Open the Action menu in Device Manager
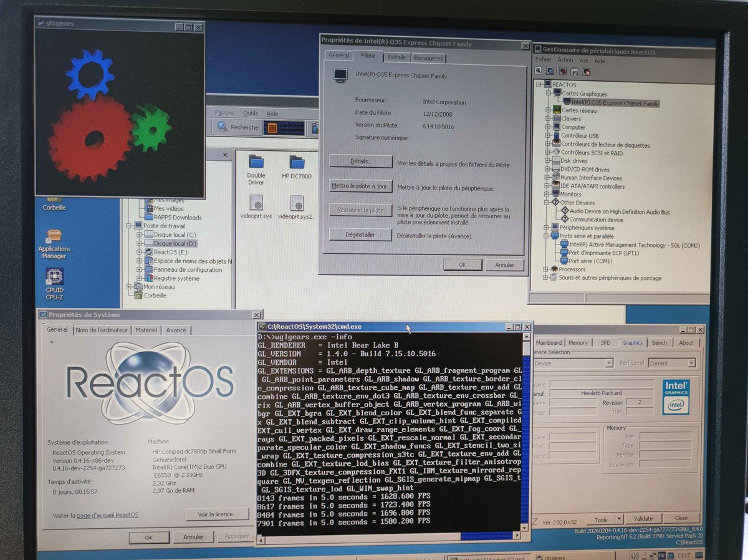 click(x=565, y=60)
